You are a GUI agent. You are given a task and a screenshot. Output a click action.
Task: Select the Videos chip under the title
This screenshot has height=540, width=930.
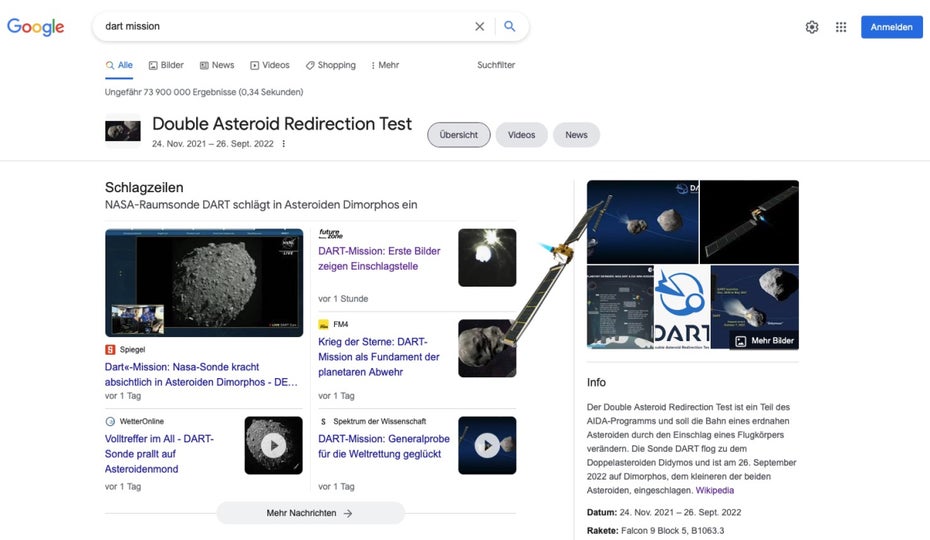click(521, 135)
